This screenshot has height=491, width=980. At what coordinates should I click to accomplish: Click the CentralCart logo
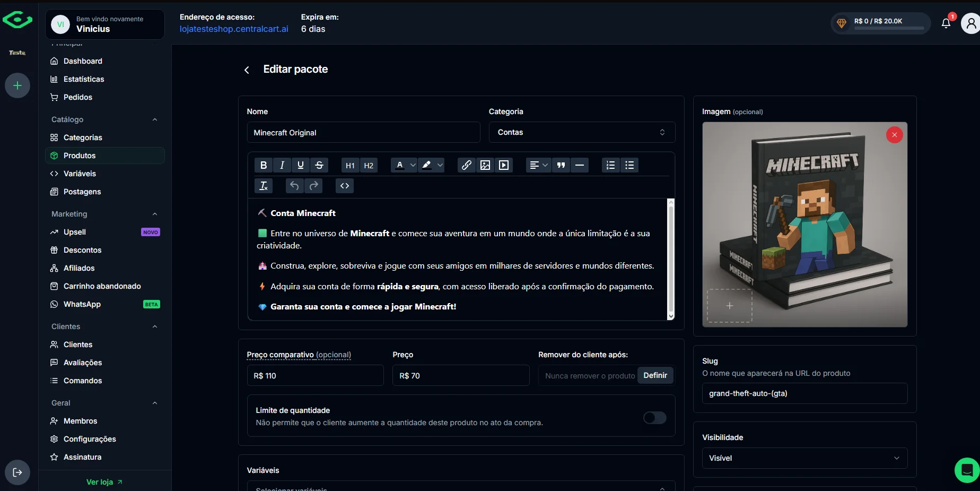coord(17,21)
